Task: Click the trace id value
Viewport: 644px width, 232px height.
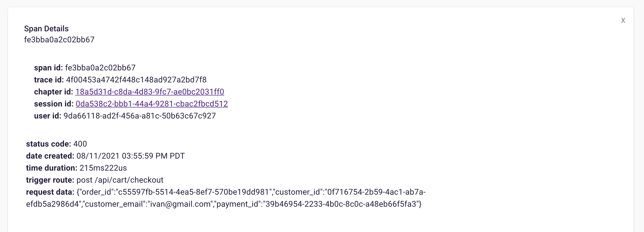Action: click(136, 80)
